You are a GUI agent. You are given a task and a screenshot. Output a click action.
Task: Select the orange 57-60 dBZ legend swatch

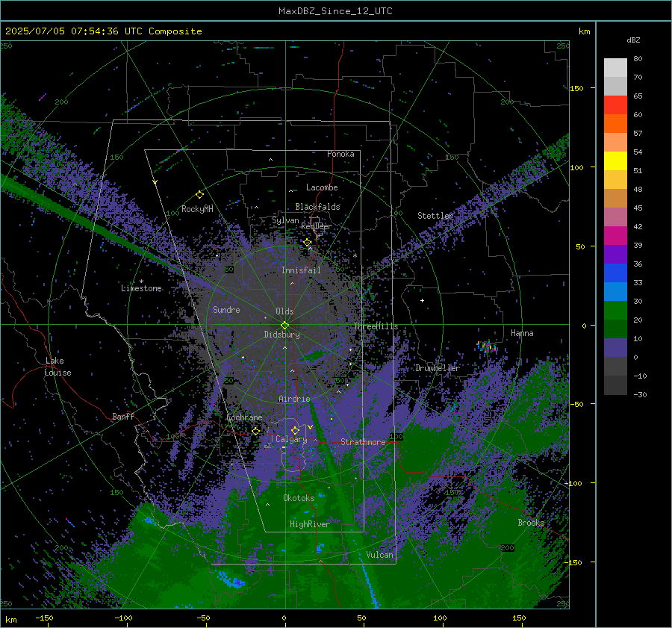click(x=615, y=124)
